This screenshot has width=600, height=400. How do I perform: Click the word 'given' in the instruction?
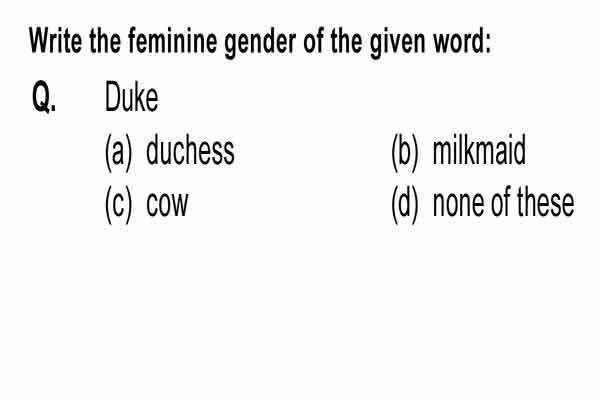[x=398, y=43]
